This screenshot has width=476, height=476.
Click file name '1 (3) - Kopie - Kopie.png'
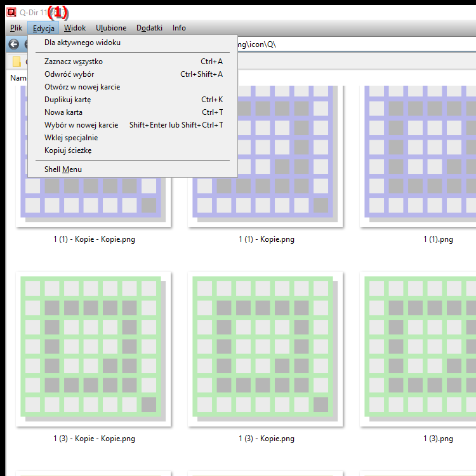tap(94, 439)
